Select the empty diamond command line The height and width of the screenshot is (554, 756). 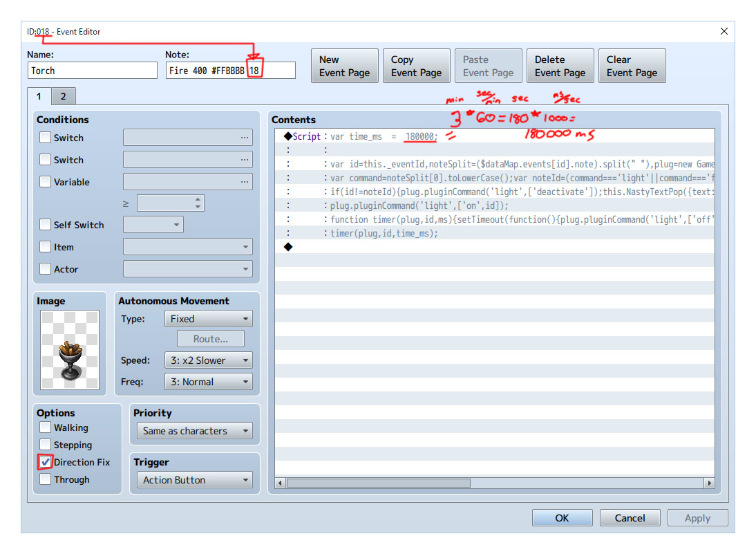[x=495, y=247]
